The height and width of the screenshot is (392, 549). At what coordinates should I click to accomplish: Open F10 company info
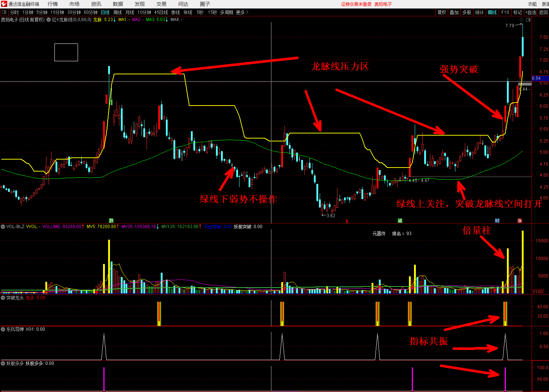click(505, 12)
